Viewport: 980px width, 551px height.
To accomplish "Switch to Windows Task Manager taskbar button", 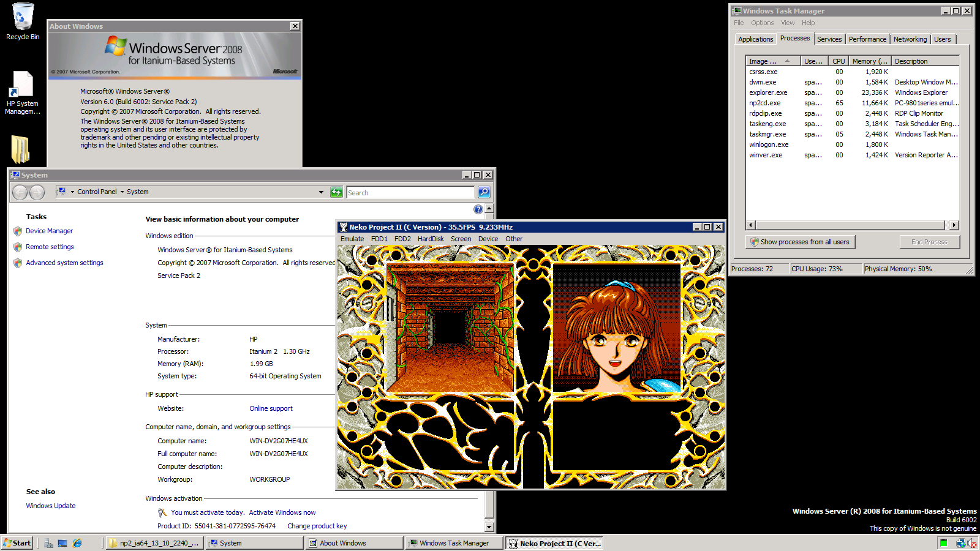I will click(x=454, y=543).
